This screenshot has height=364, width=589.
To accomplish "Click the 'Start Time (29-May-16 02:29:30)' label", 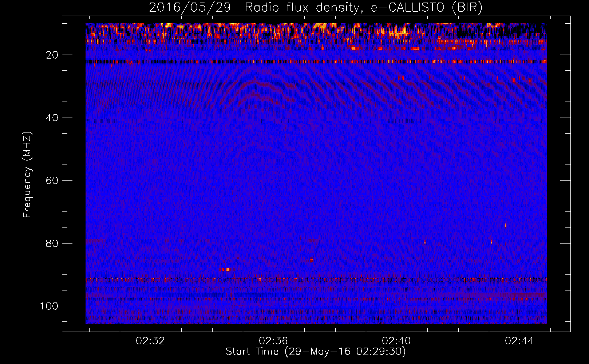I will [316, 352].
